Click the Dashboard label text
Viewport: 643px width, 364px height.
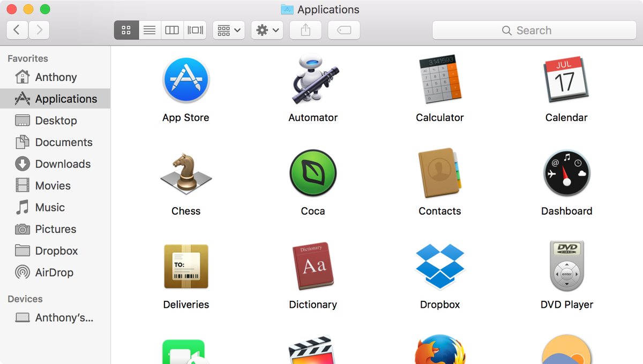point(567,211)
